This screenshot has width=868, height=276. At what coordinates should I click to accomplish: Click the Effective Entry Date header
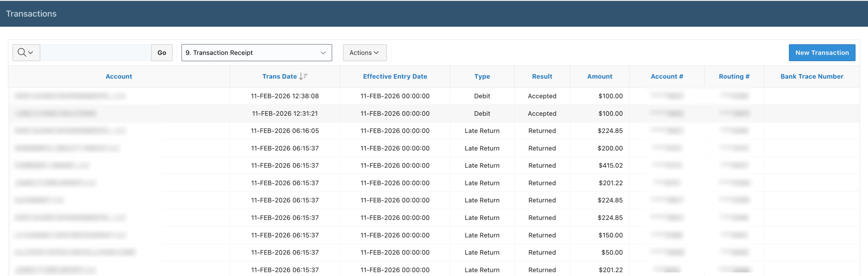[395, 76]
